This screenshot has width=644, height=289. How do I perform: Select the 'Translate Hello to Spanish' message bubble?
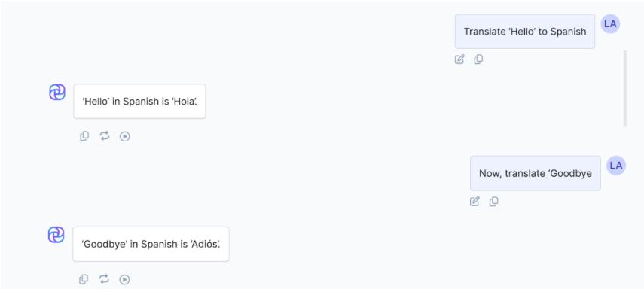click(x=525, y=32)
